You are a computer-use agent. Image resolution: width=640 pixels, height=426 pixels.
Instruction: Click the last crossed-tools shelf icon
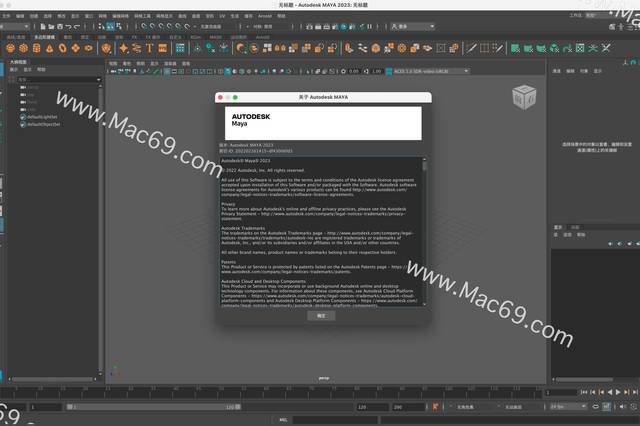tap(606, 48)
